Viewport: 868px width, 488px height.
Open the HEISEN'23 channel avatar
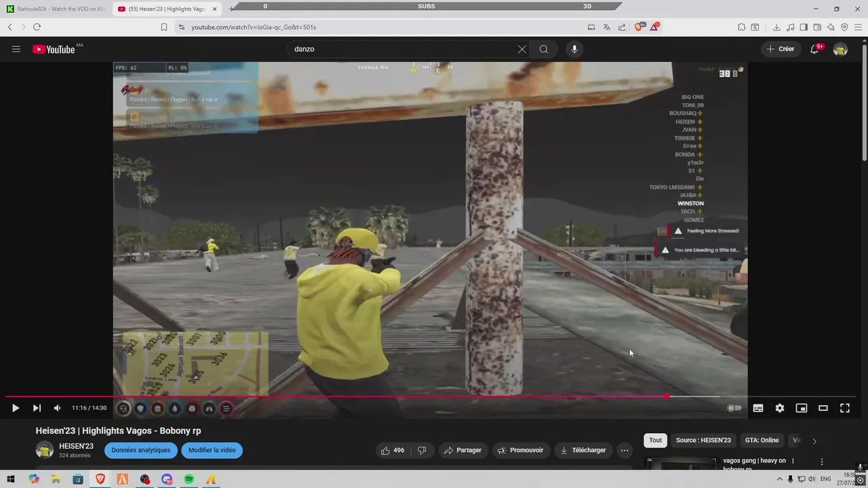(45, 450)
